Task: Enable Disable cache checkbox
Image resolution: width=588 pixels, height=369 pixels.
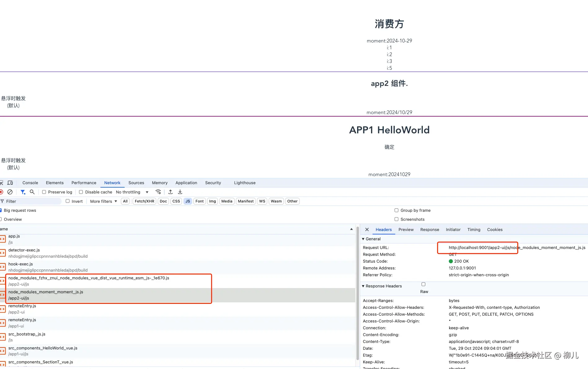Action: coord(81,192)
